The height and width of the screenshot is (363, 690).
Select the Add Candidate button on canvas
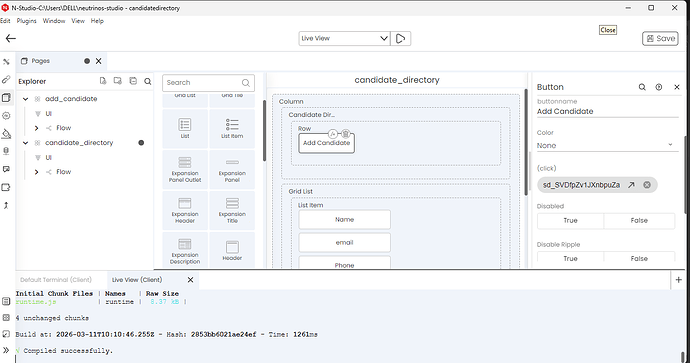[x=327, y=143]
